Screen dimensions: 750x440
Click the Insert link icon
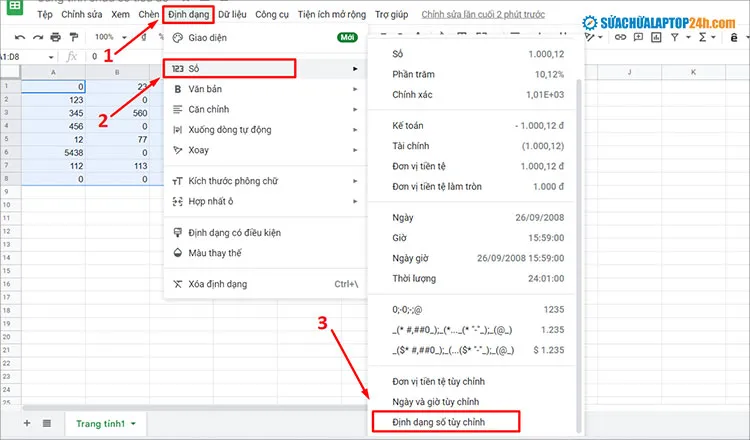coord(620,37)
